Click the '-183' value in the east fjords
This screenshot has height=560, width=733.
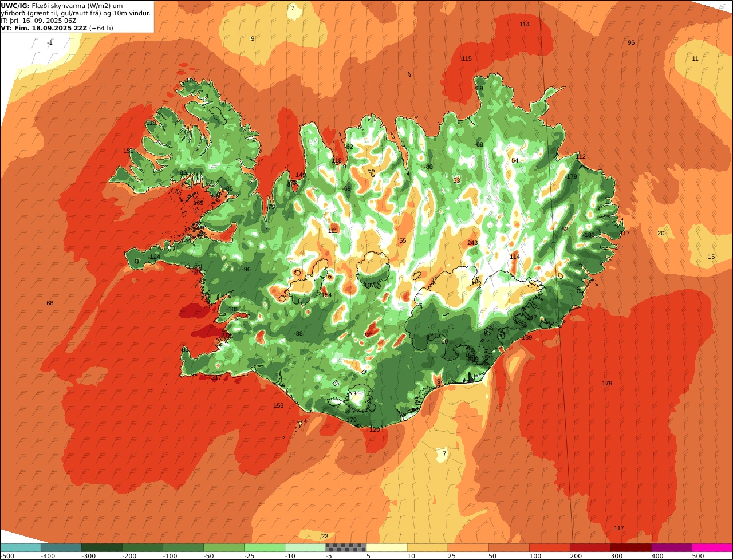[589, 235]
